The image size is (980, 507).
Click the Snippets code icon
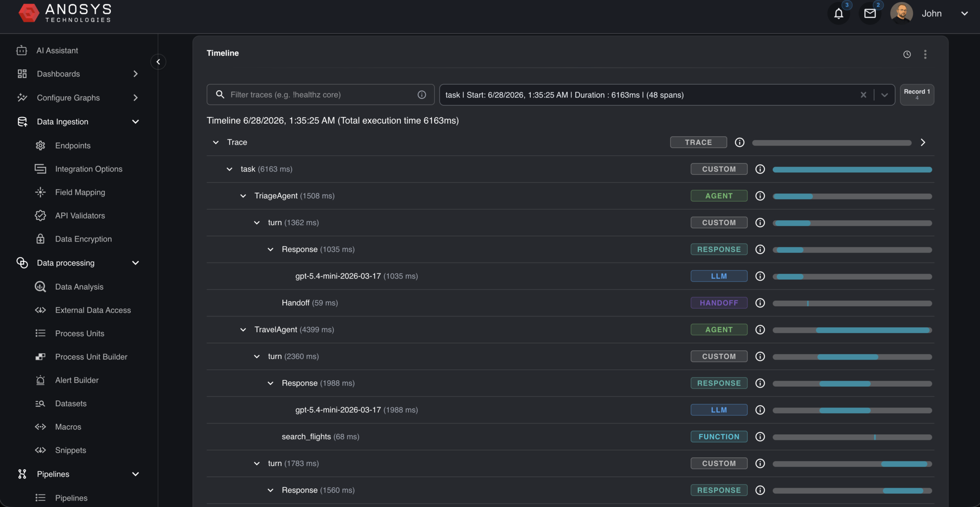(40, 450)
